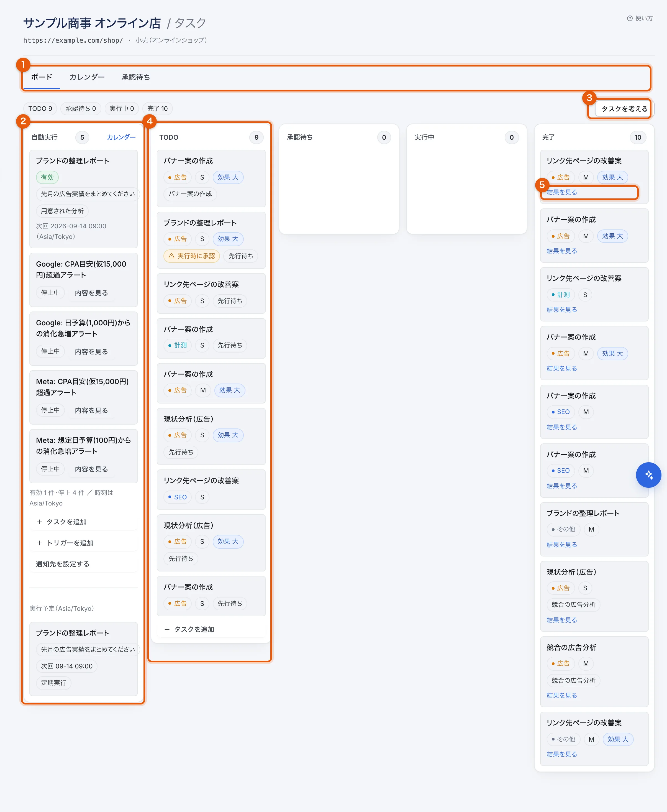Click 内容を見る for Google 日予算 alert
The image size is (667, 812).
(x=91, y=352)
